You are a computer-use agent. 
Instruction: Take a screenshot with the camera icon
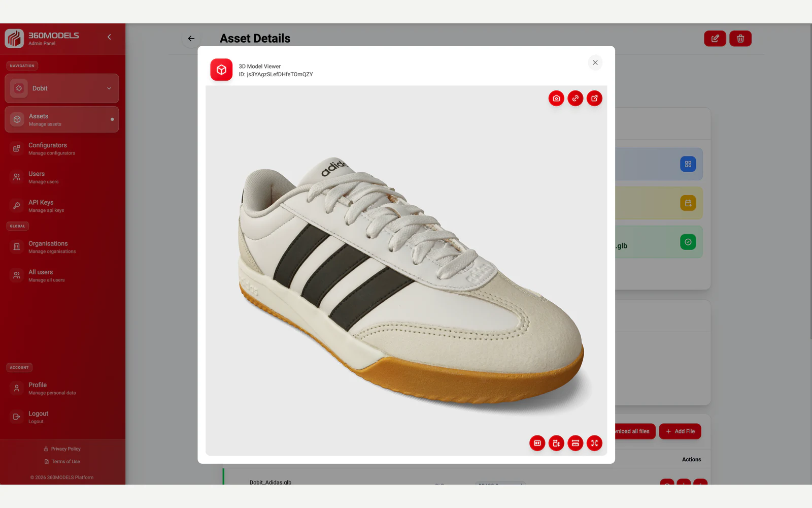pos(556,99)
